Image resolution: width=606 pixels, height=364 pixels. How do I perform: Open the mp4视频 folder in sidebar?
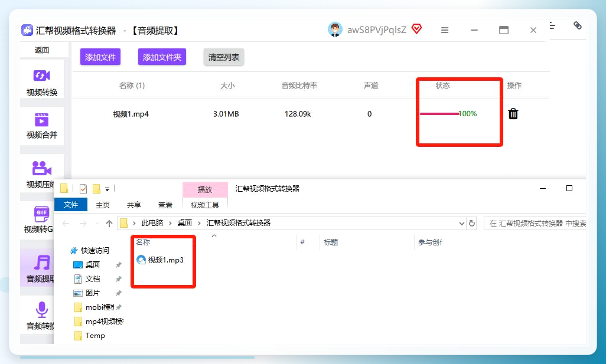tap(99, 321)
